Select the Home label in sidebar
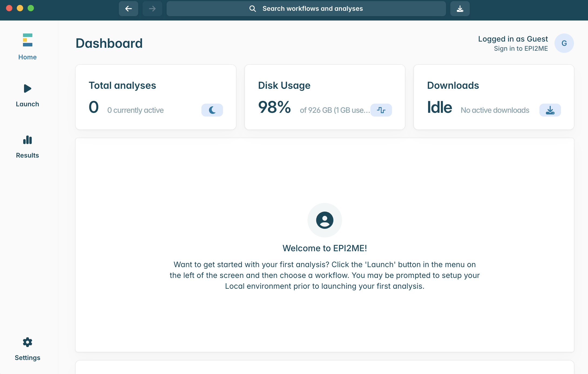This screenshot has height=374, width=588. click(28, 57)
